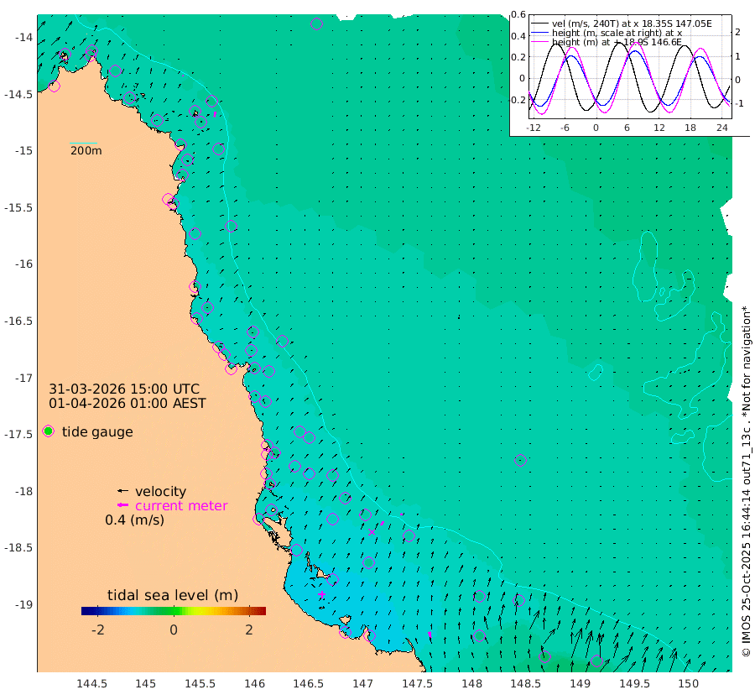The image size is (755, 700).
Task: Click the -17 latitude axis label
Action: click(23, 378)
